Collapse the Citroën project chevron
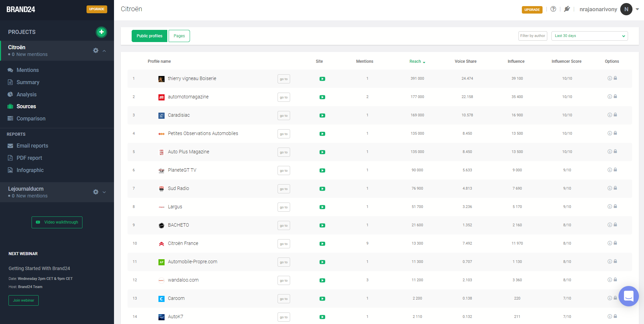This screenshot has height=324, width=644. click(104, 51)
